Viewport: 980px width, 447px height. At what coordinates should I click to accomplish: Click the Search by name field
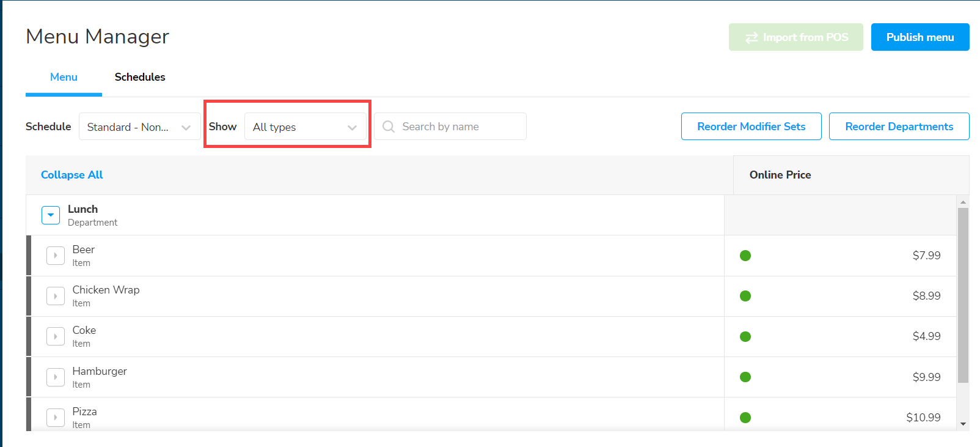coord(458,127)
